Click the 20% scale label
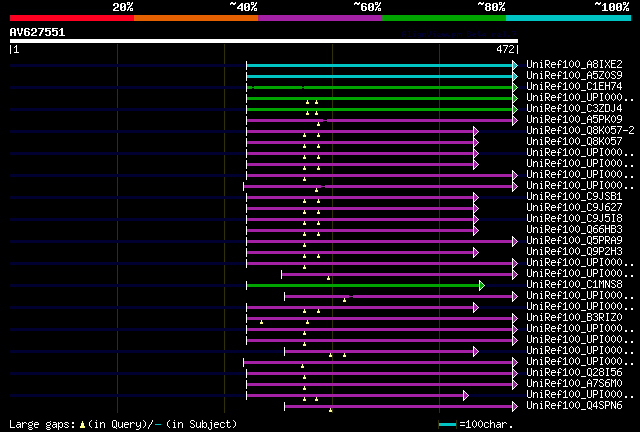The width and height of the screenshot is (640, 432). click(123, 7)
